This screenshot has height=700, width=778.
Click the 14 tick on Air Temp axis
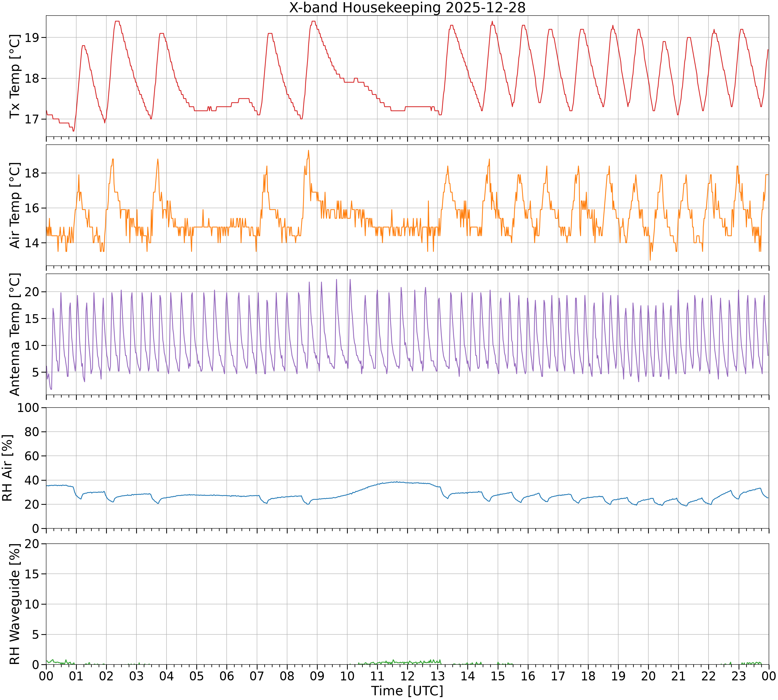click(32, 243)
